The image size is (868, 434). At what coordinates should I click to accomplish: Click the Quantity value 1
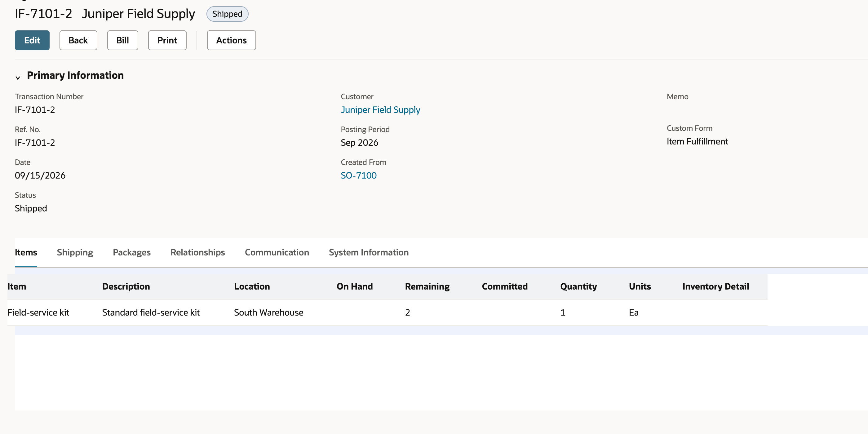point(563,312)
